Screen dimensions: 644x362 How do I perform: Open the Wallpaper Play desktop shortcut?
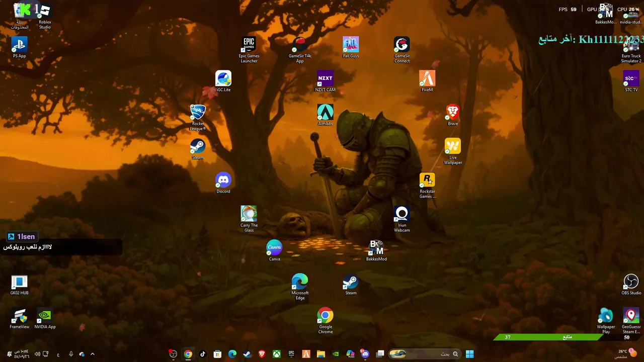point(606,321)
